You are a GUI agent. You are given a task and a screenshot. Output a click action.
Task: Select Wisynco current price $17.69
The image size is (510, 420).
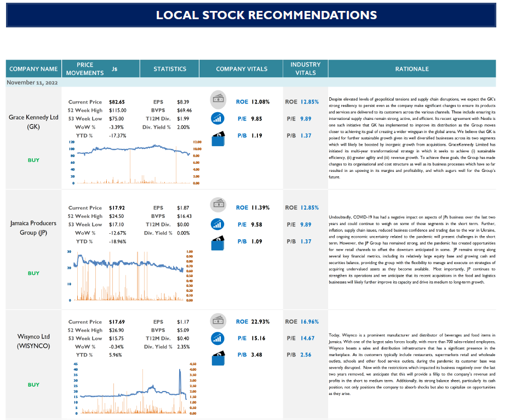click(x=117, y=322)
